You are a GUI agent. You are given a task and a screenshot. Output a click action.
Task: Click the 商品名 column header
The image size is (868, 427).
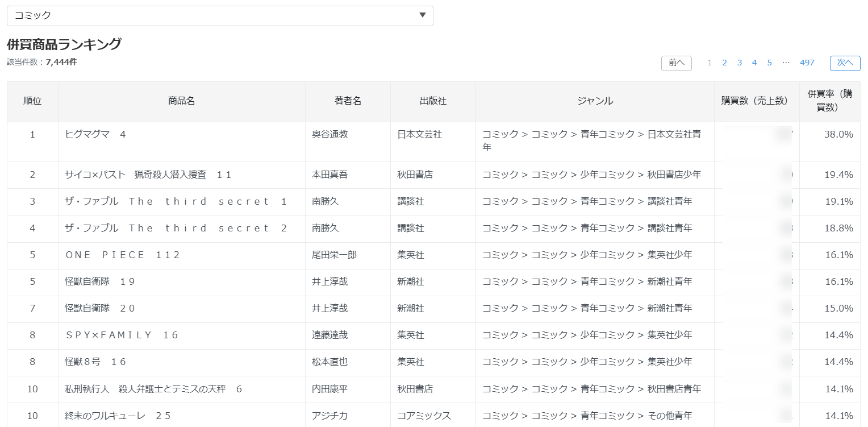point(181,101)
